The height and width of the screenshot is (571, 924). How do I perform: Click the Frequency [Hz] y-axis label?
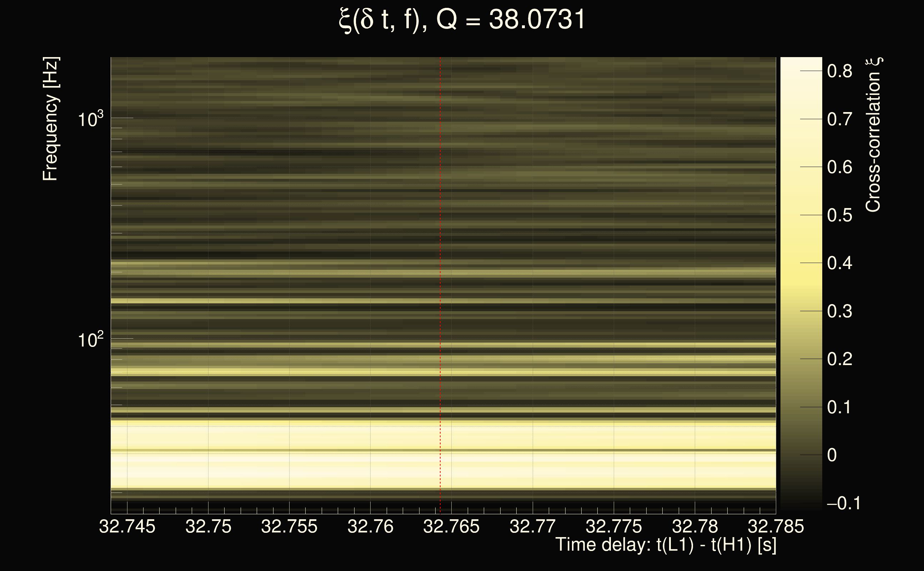[x=50, y=119]
